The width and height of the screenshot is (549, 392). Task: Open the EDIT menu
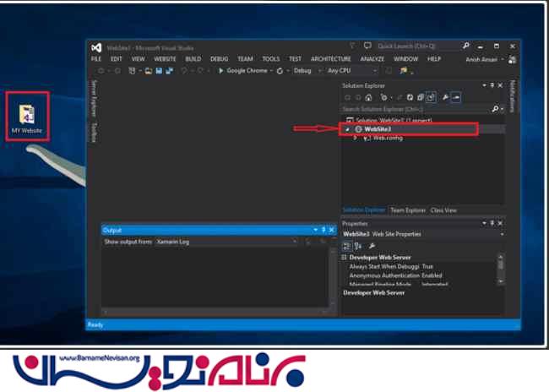pos(117,59)
